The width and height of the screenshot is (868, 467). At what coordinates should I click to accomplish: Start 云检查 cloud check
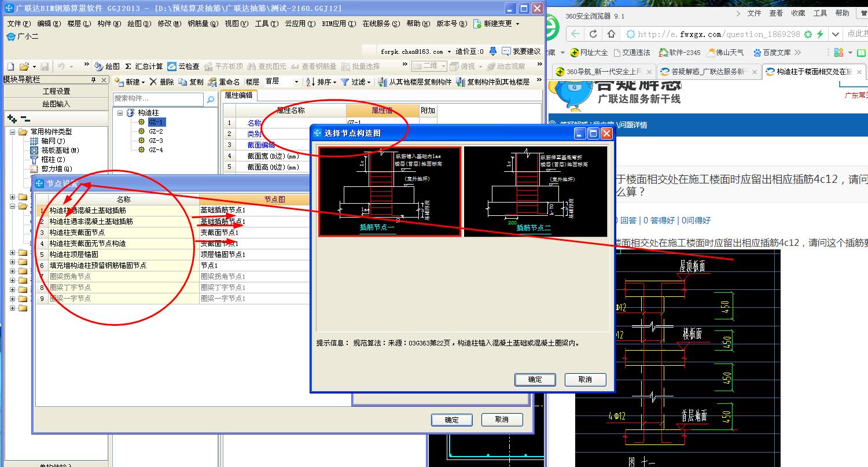(183, 67)
